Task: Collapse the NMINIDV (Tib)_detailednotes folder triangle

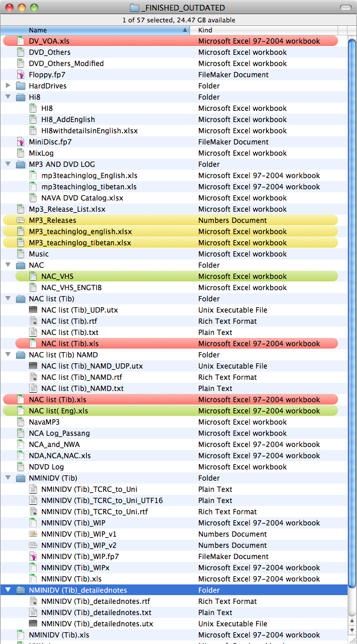Action: click(x=8, y=590)
